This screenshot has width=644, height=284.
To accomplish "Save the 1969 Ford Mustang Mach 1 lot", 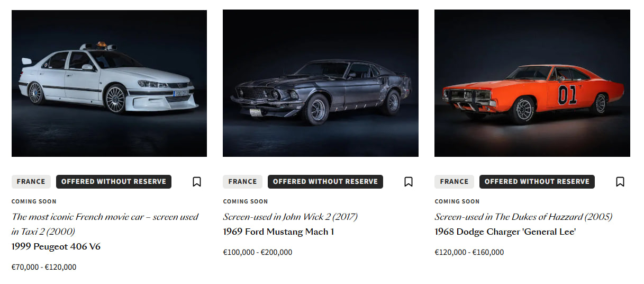I will 409,182.
